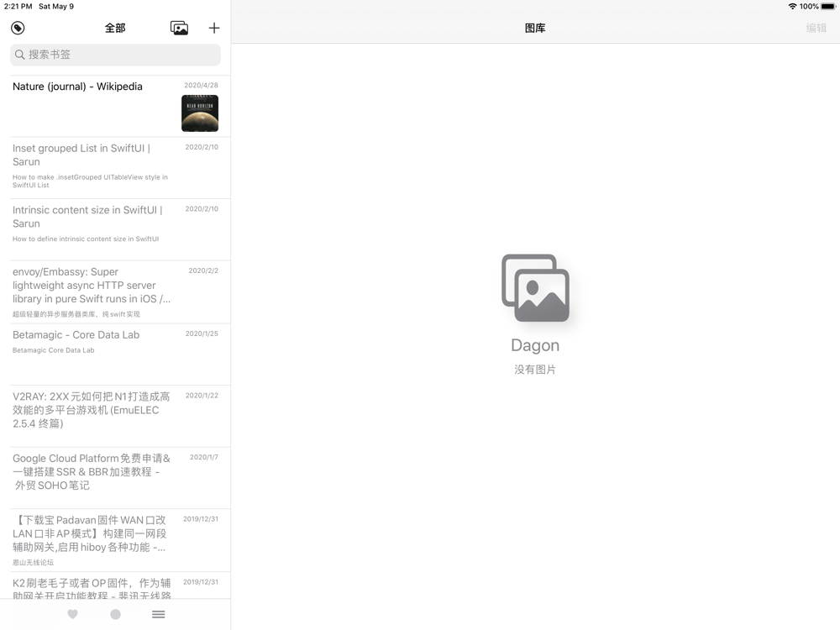The height and width of the screenshot is (630, 840).
Task: Click the Wi-Fi status icon
Action: point(792,7)
